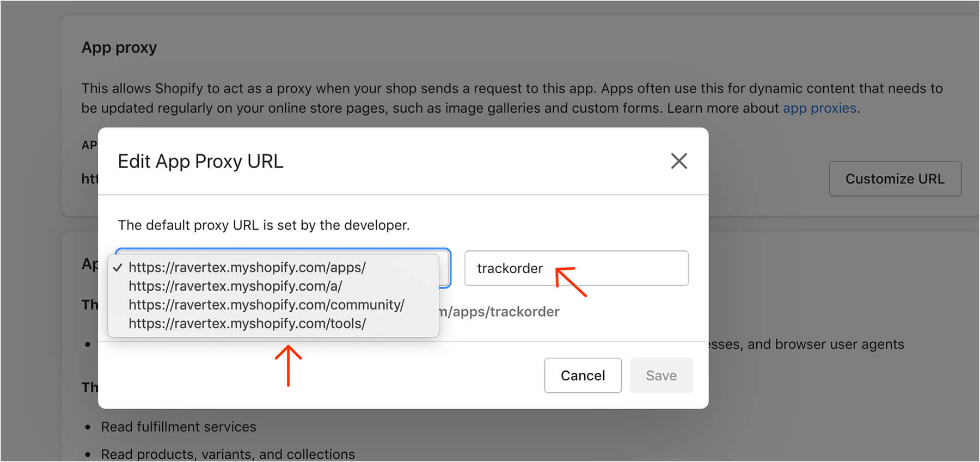Screen dimensions: 980x462
Task: Pick the ravertex.myshopify.com/tools/ prefix option
Action: point(247,324)
